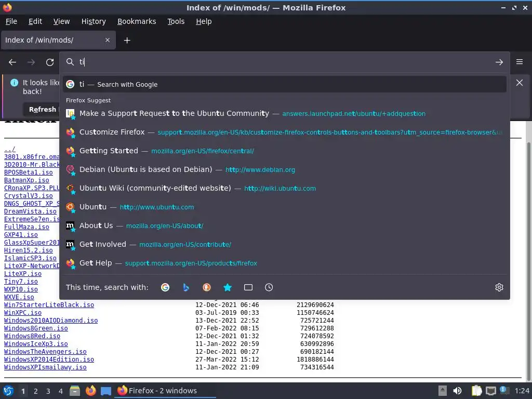Open the Bookmarks menu
Image resolution: width=532 pixels, height=399 pixels.
point(137,21)
